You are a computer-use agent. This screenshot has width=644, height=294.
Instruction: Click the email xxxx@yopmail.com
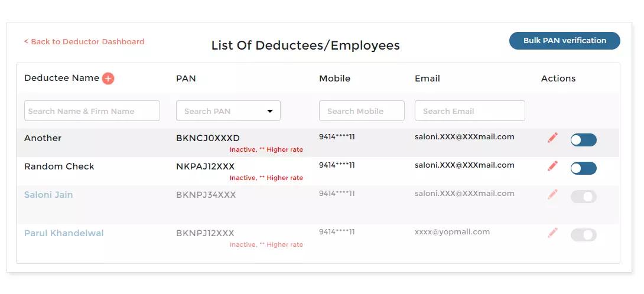tap(452, 232)
